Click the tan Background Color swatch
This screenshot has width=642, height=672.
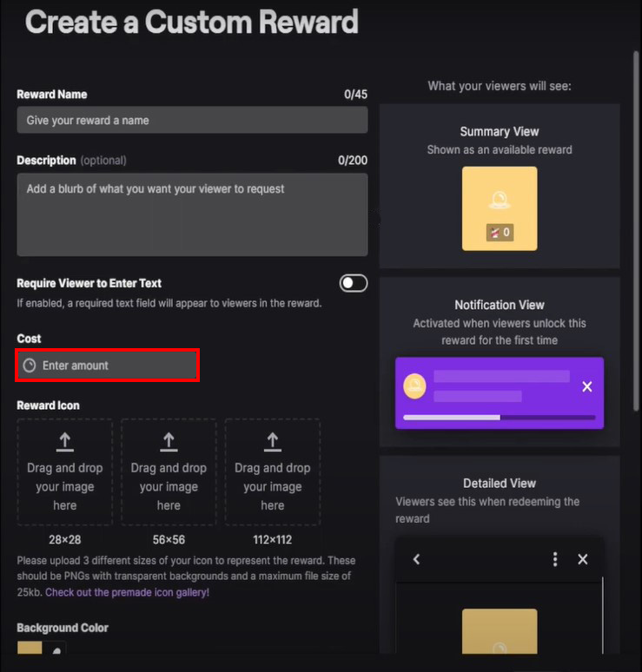[x=29, y=649]
